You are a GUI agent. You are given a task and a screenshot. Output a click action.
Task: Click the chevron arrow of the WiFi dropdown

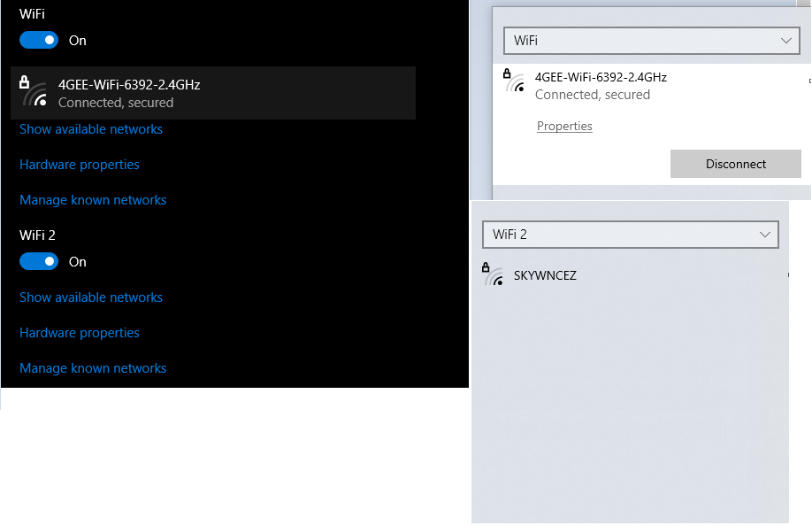point(786,41)
